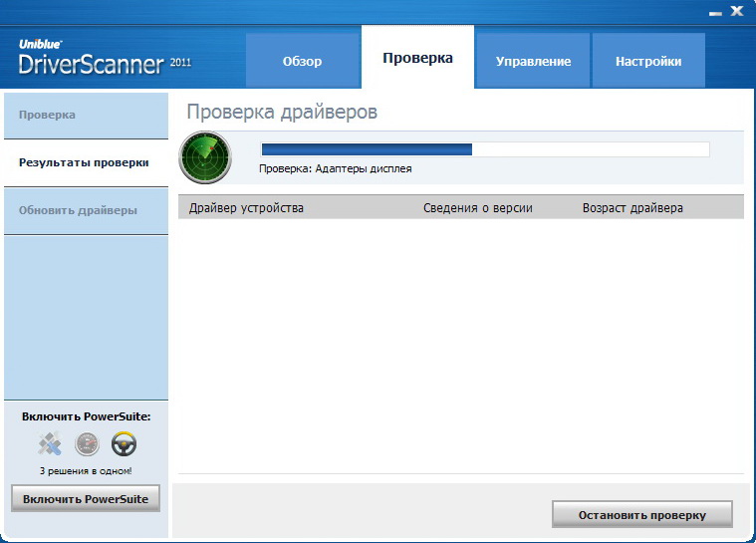
Task: Click the scan progress bar
Action: click(x=484, y=149)
